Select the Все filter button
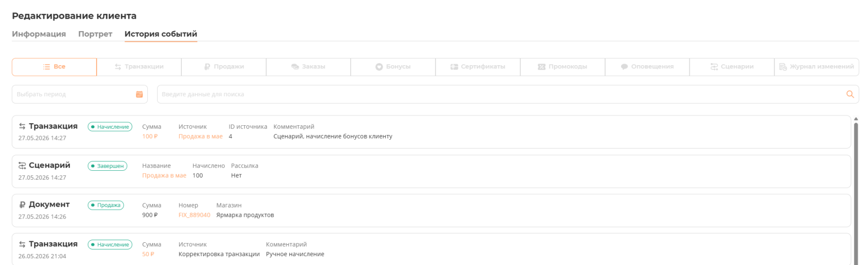 point(54,67)
